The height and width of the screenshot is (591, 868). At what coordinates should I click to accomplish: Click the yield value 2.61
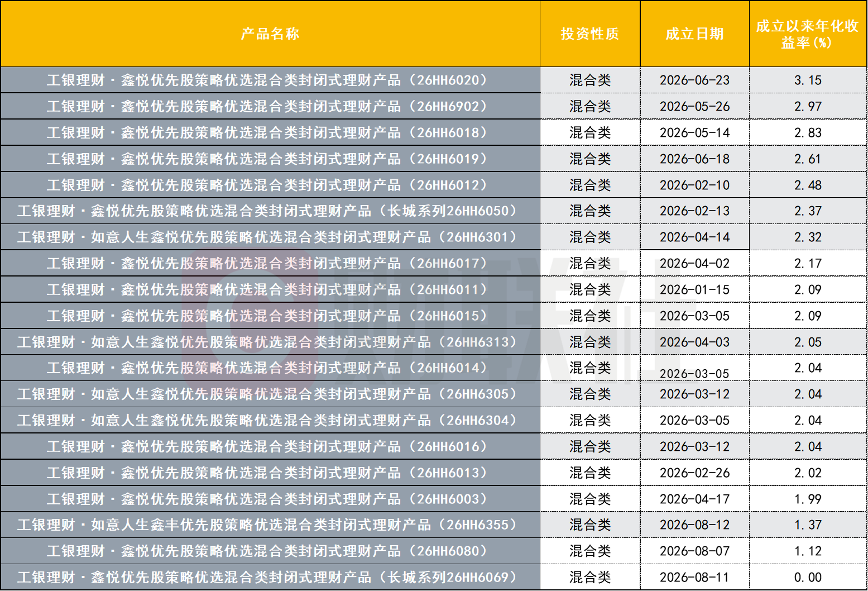pos(808,159)
